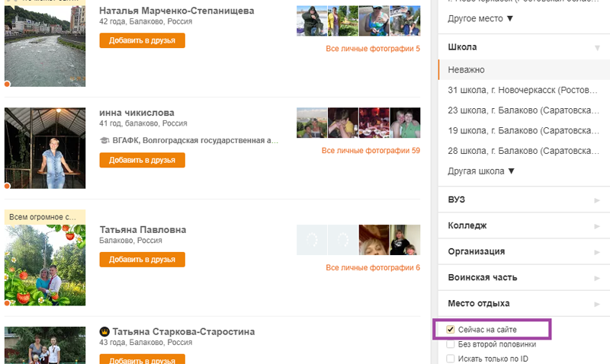Click crown icon beside Татьяна Старкова-Старостина
The image size is (610, 364).
pyautogui.click(x=104, y=332)
